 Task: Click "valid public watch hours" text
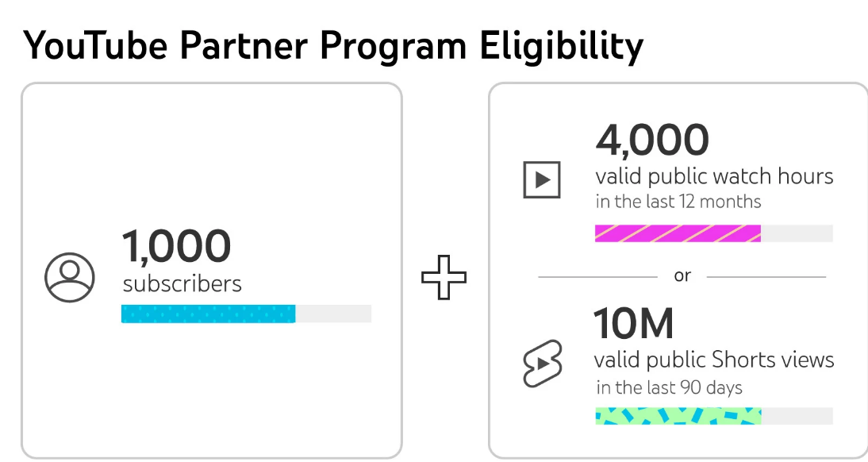point(714,175)
